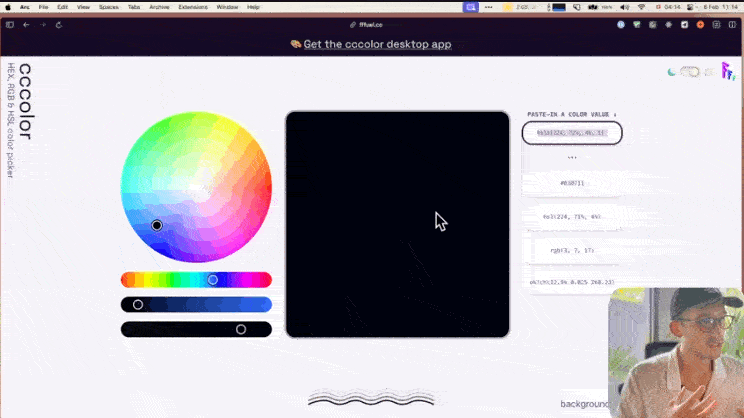744x418 pixels.
Task: Click the Wi-Fi icon in menu bar
Action: click(640, 7)
